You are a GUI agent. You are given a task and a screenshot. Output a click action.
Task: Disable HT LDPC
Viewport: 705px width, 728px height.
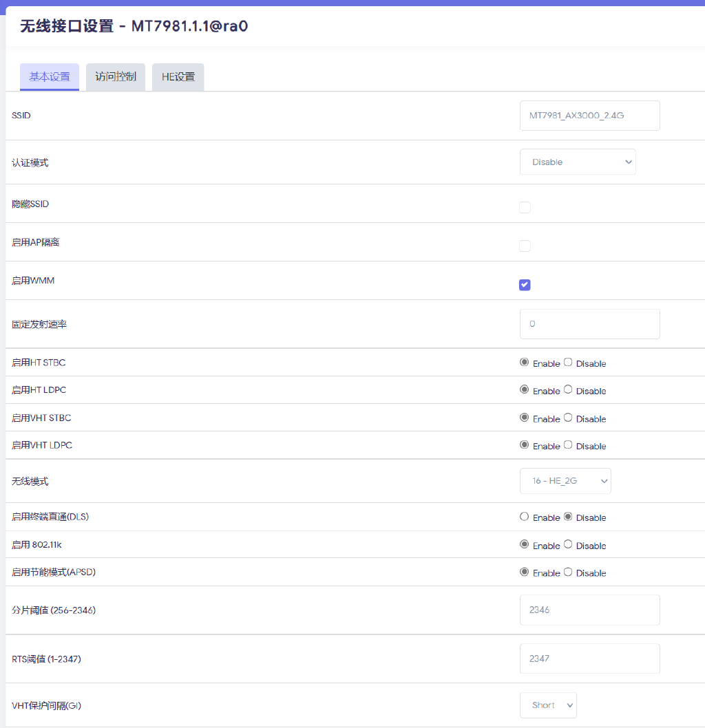568,390
